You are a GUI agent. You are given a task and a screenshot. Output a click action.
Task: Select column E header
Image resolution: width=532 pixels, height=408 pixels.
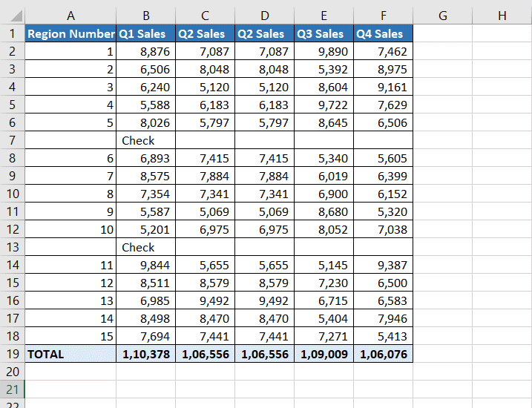[324, 16]
